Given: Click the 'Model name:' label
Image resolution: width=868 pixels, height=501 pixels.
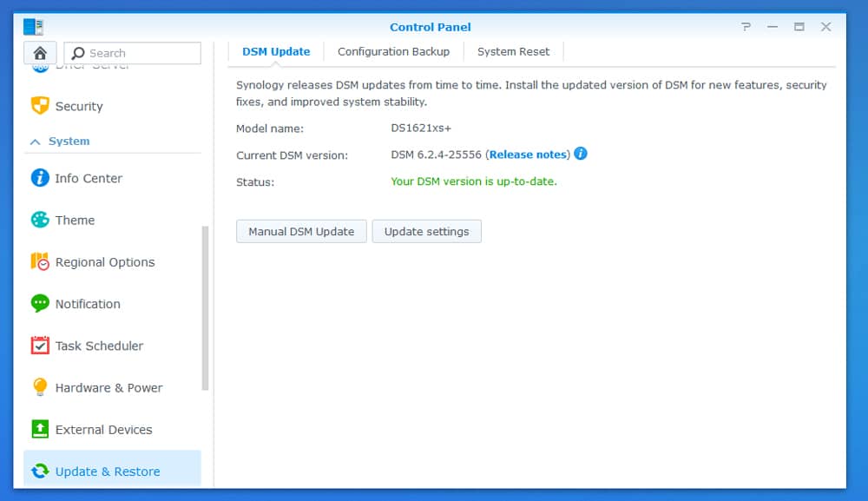Looking at the screenshot, I should pyautogui.click(x=270, y=129).
